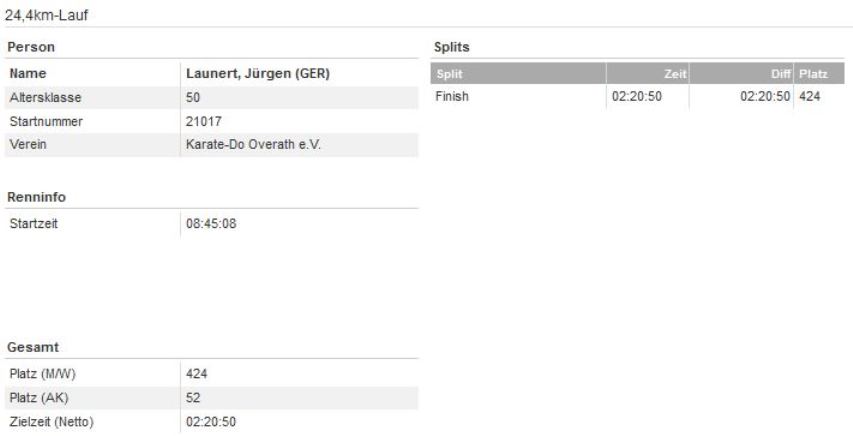Click the Altersklasse value 50
This screenshot has height=436, width=853.
click(x=194, y=97)
